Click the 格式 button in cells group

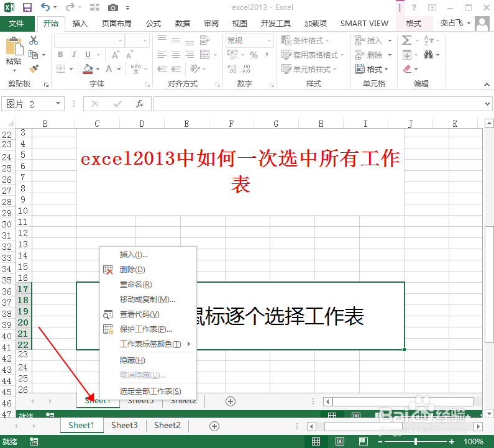[x=372, y=69]
